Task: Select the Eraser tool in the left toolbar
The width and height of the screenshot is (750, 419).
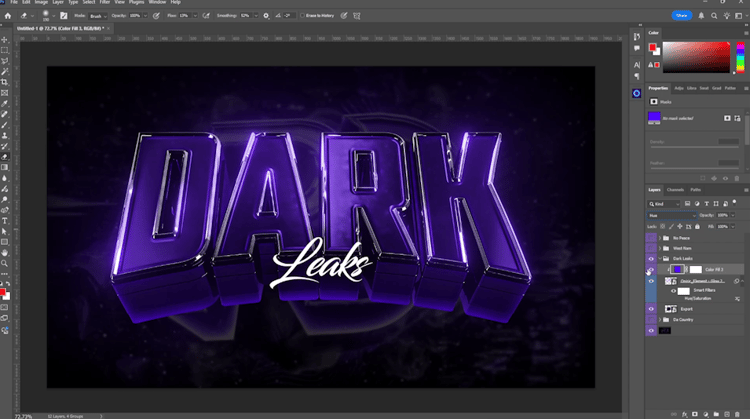Action: click(5, 157)
